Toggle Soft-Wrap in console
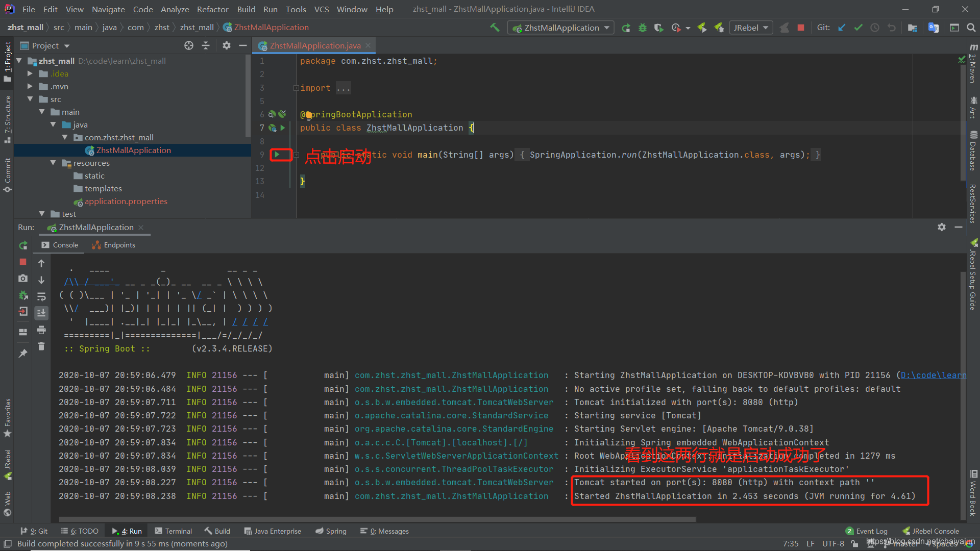The height and width of the screenshot is (551, 980). click(x=41, y=296)
